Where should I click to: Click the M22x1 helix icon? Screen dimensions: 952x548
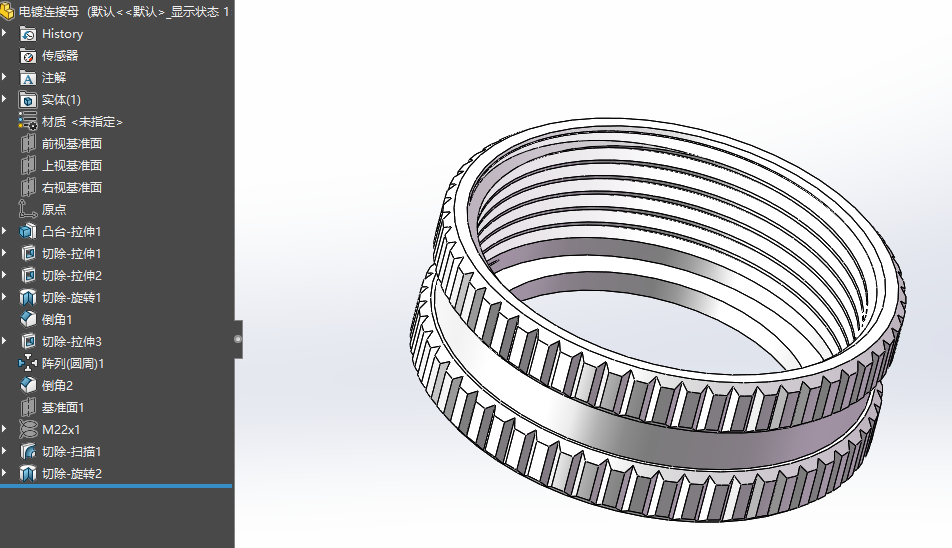28,430
